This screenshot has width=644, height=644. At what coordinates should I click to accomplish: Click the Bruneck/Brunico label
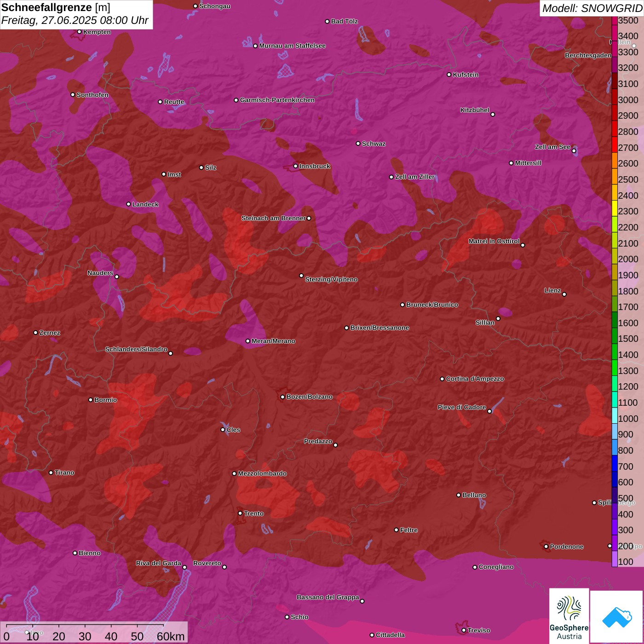[x=432, y=305]
